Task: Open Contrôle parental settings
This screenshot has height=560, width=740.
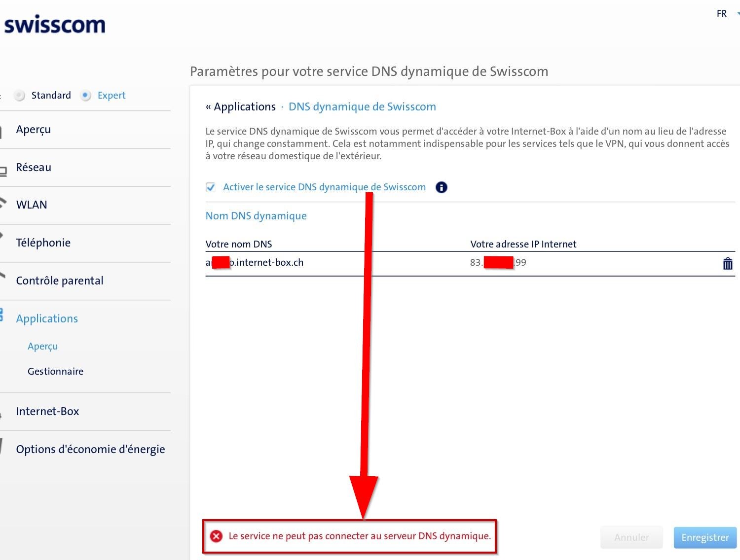Action: 60,281
